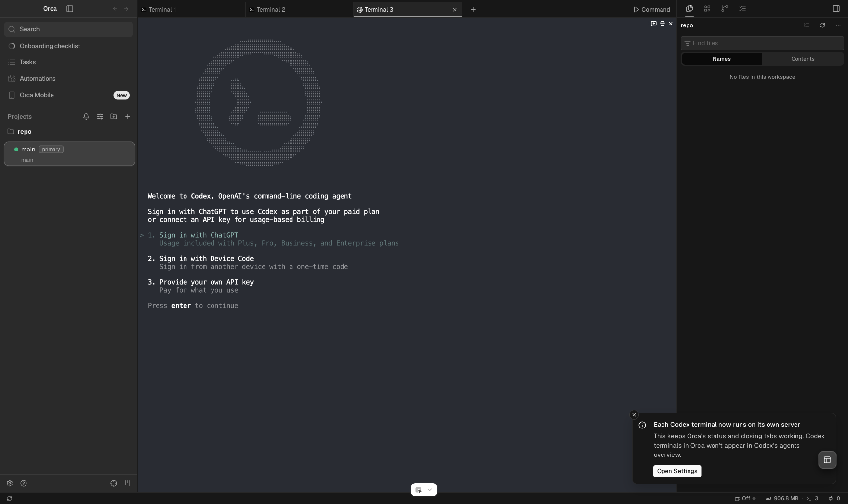Open the Automations section
This screenshot has width=848, height=504.
(x=69, y=79)
